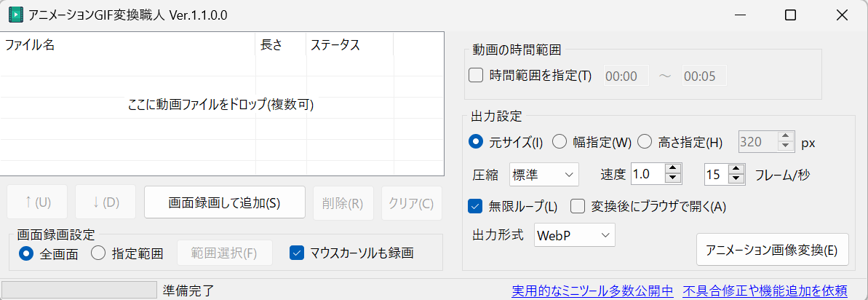Uncheck マウスカーソルも録画 checkbox
The height and width of the screenshot is (300, 868).
click(296, 253)
